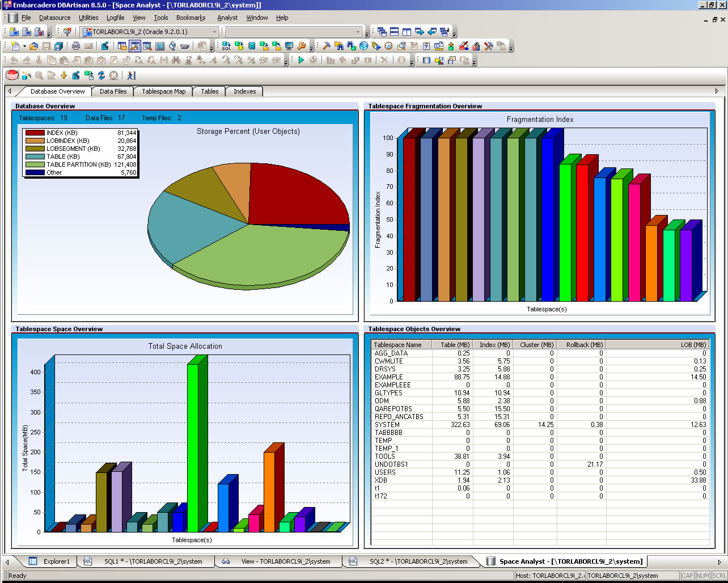The image size is (728, 583).
Task: Click the computer monitor toolbar icon
Action: click(289, 46)
